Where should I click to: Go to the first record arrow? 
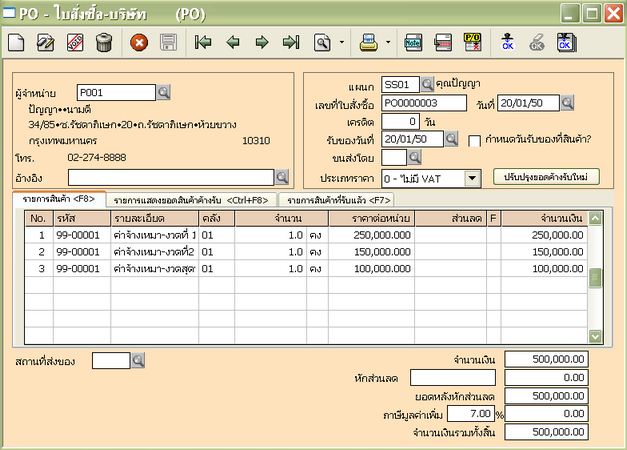(x=203, y=42)
